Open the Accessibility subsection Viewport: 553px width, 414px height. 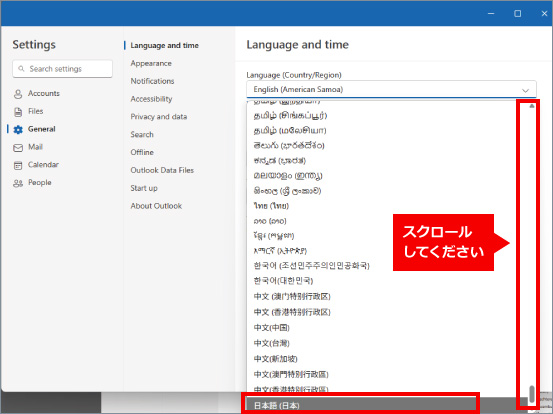click(151, 99)
